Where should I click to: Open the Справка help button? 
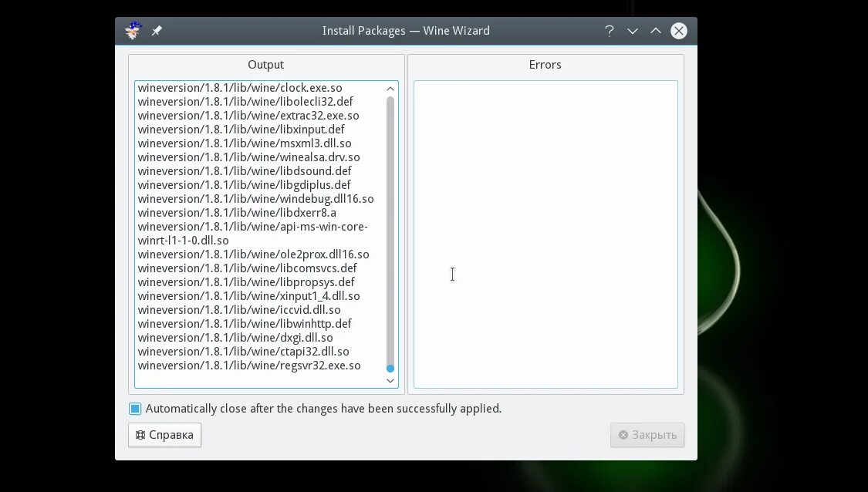click(x=164, y=435)
